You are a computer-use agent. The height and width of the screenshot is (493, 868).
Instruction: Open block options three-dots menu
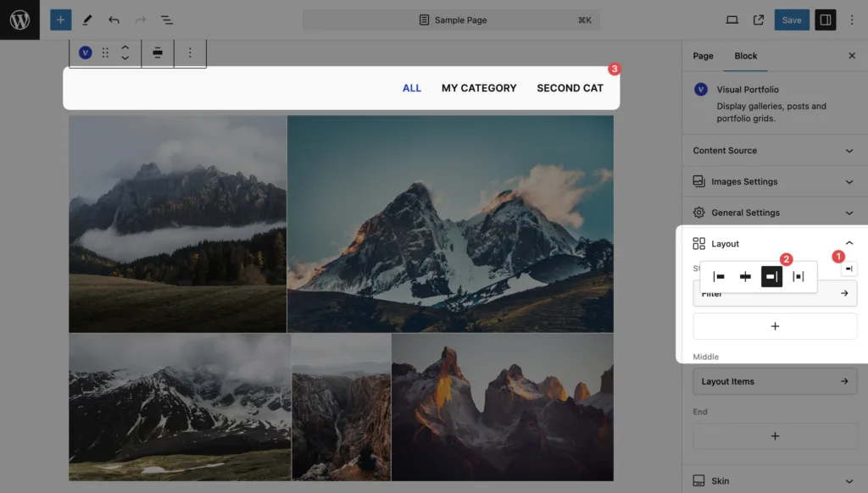[x=190, y=53]
